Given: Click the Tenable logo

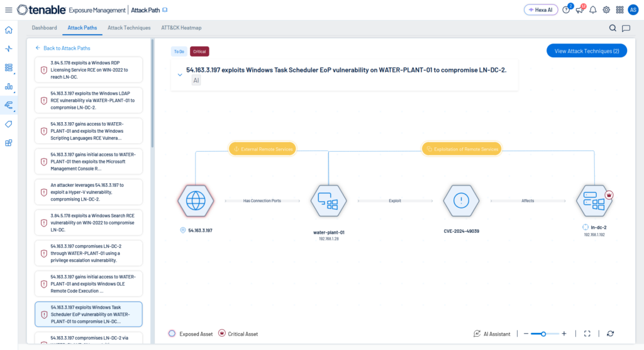Looking at the screenshot, I should pos(41,10).
